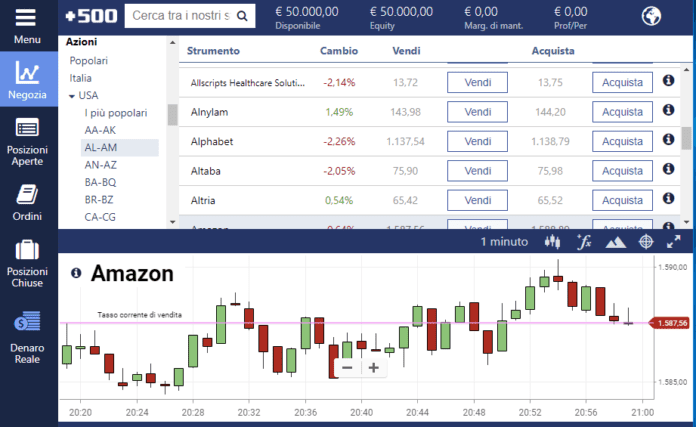Show info for Alnylam row
This screenshot has height=427, width=696.
tap(668, 110)
